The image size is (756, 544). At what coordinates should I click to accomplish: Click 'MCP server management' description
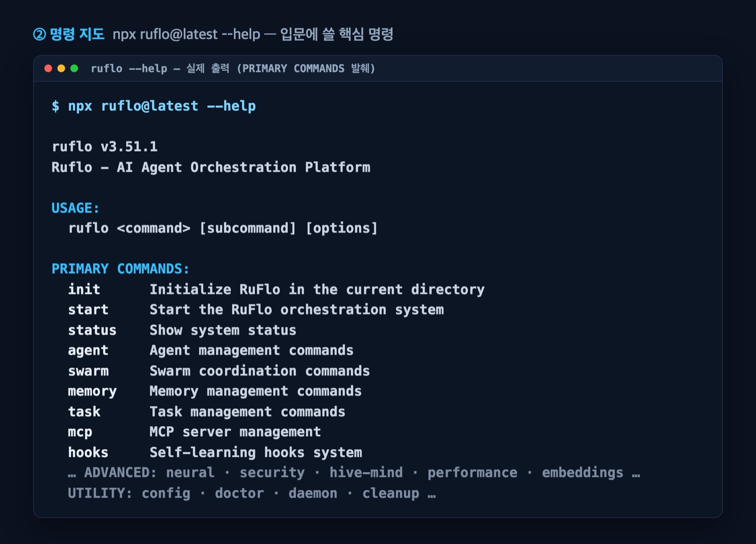click(x=235, y=432)
